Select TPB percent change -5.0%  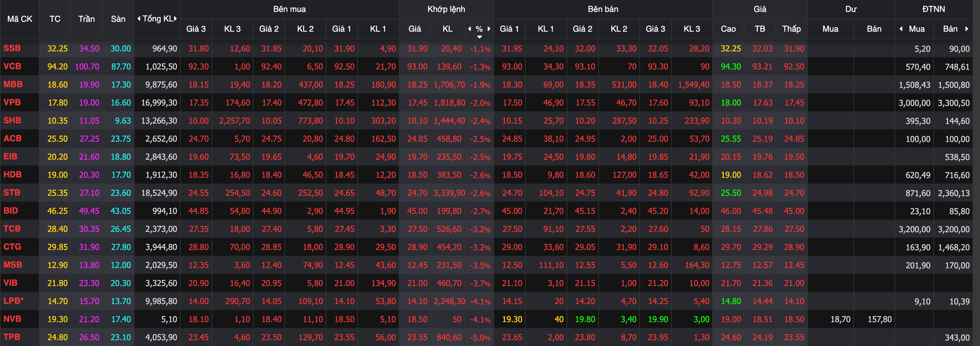[480, 337]
